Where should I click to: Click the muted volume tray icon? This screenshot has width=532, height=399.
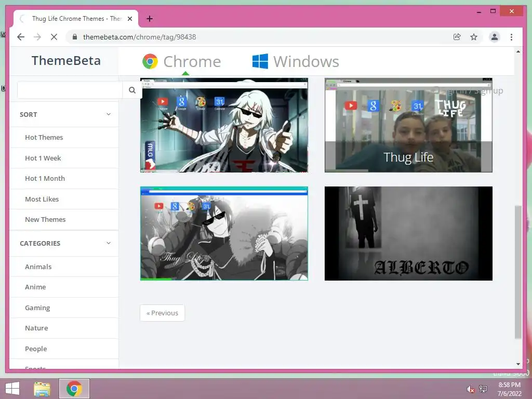(x=470, y=389)
